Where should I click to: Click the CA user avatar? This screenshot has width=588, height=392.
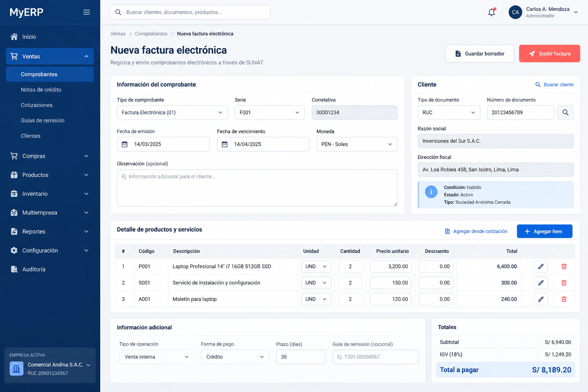[x=515, y=12]
